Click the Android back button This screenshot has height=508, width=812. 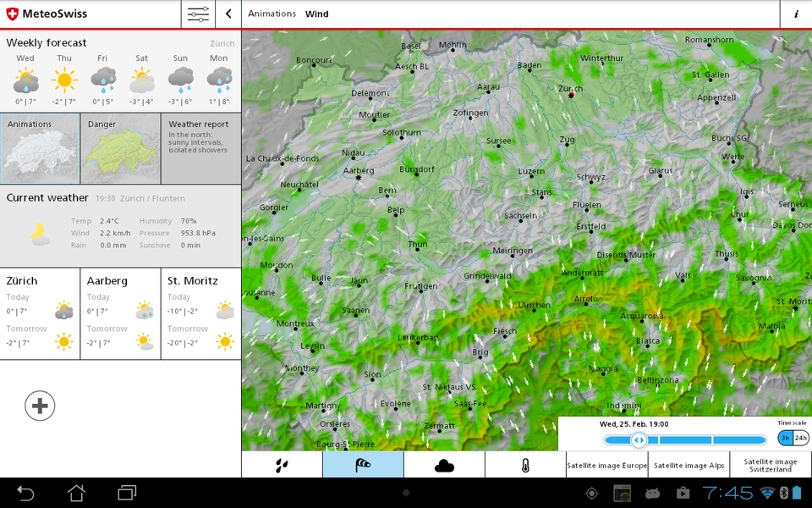point(25,493)
